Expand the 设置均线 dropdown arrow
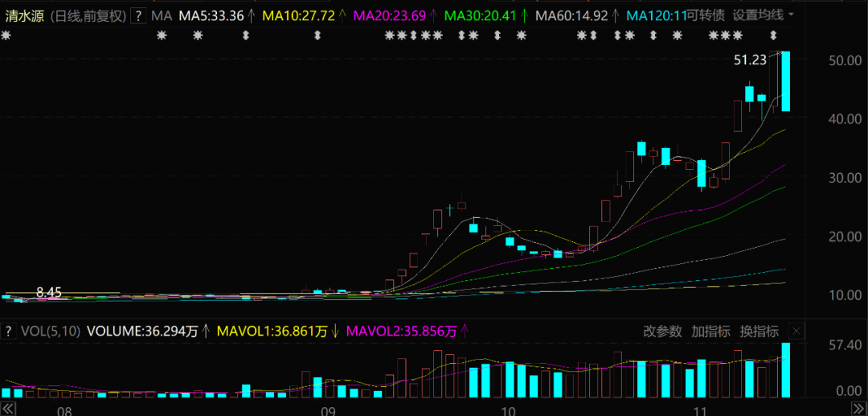This screenshot has height=416, width=868. 791,14
